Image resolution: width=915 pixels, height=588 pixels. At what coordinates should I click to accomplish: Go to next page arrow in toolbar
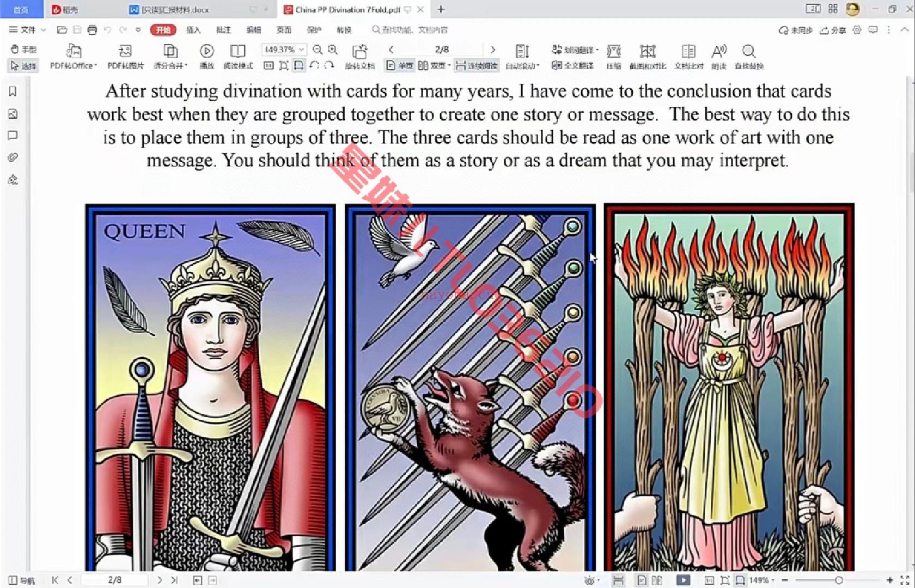[493, 50]
